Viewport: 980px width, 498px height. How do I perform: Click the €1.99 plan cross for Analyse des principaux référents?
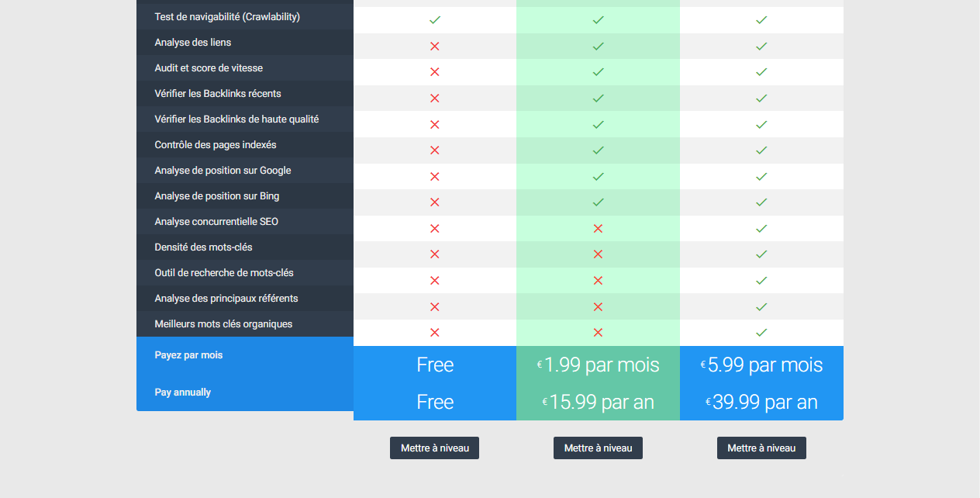[x=598, y=307]
